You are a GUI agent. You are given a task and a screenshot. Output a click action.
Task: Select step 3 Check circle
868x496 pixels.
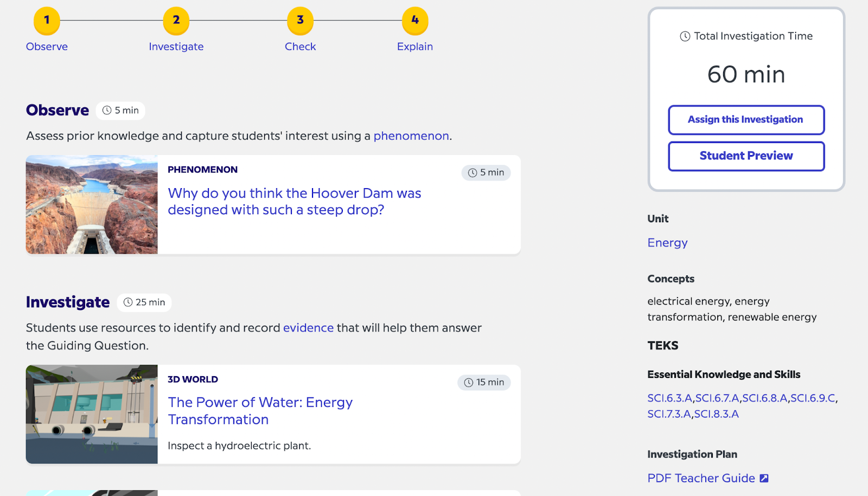[x=300, y=21]
